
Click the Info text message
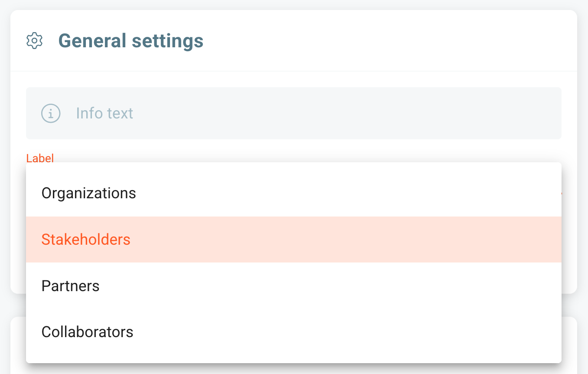[105, 113]
